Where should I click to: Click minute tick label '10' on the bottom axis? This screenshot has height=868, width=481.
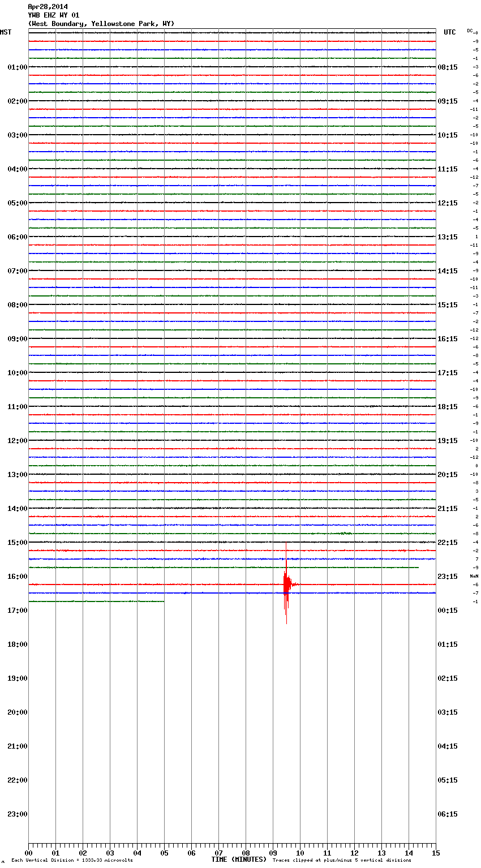[300, 853]
